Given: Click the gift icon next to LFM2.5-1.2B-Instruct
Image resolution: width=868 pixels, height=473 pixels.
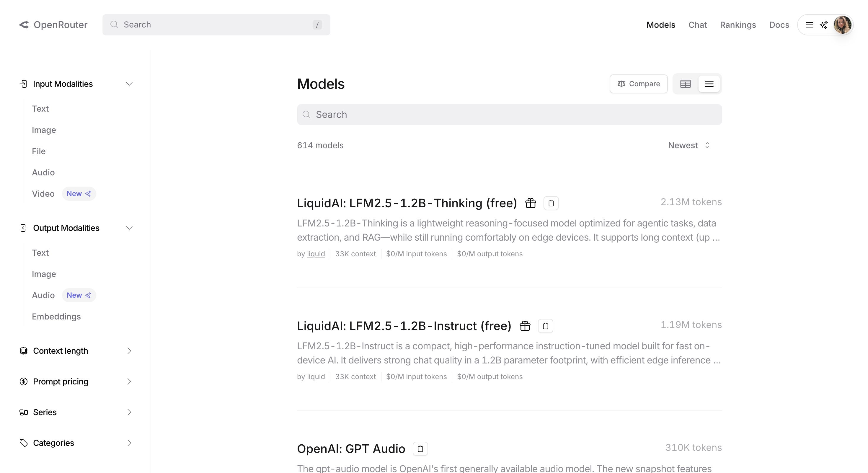Looking at the screenshot, I should pyautogui.click(x=525, y=326).
